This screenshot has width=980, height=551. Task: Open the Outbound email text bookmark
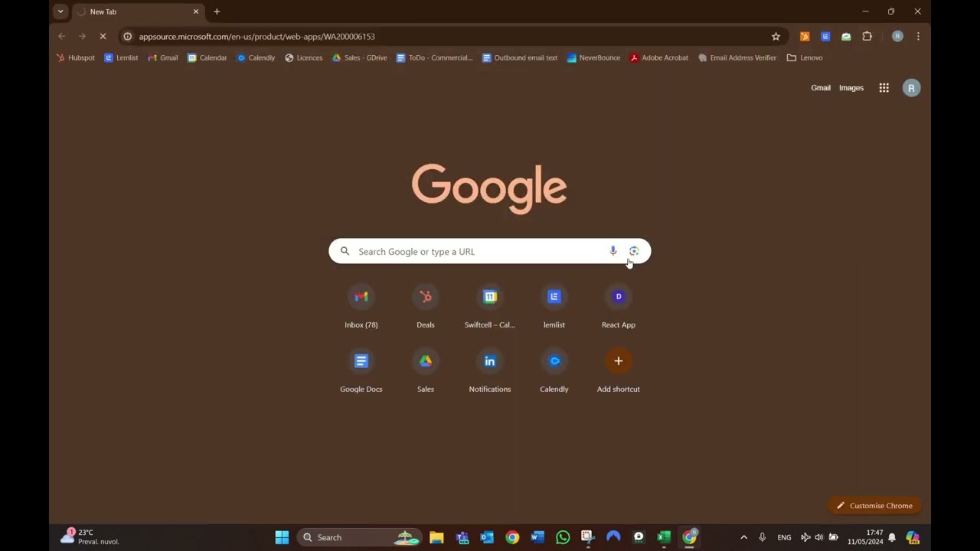519,57
